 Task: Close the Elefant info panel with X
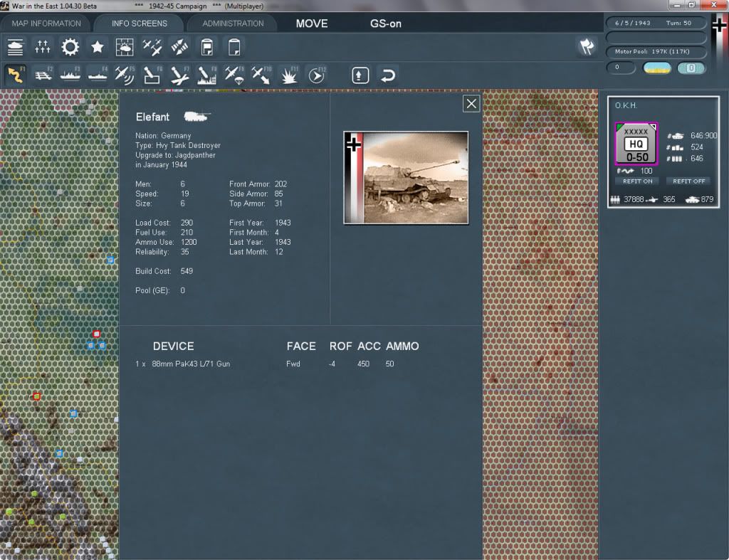[471, 104]
